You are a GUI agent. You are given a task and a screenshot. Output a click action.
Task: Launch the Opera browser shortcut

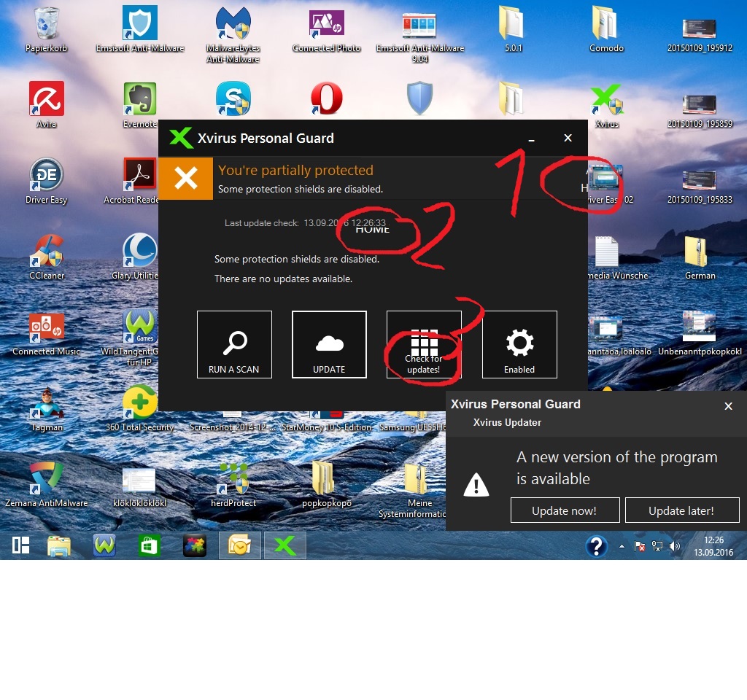pos(326,98)
